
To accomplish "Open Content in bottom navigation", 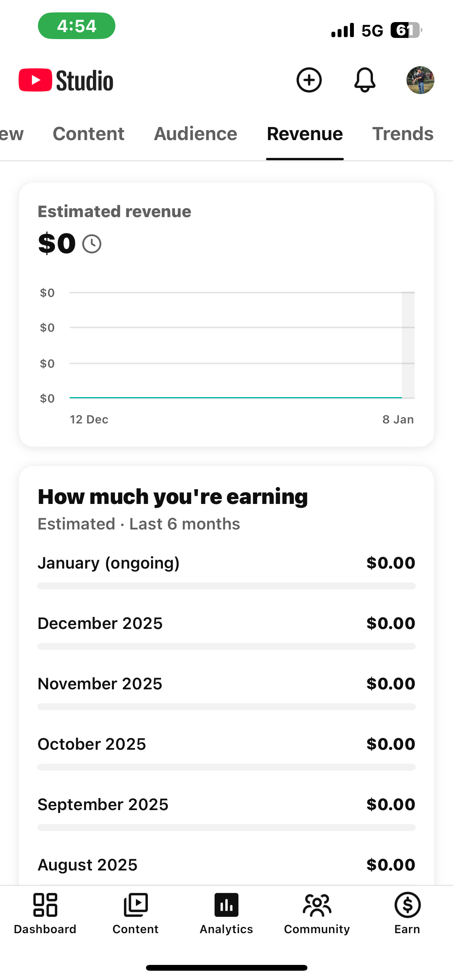I will [136, 912].
